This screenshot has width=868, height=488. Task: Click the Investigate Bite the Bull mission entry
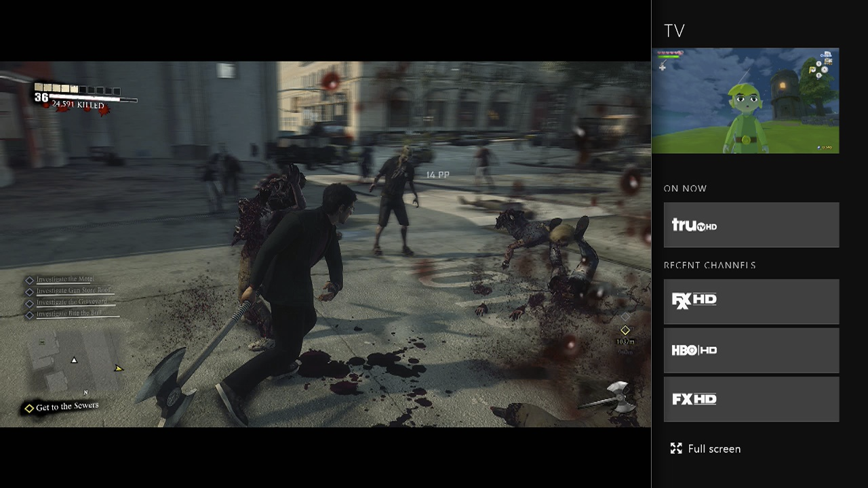click(68, 314)
